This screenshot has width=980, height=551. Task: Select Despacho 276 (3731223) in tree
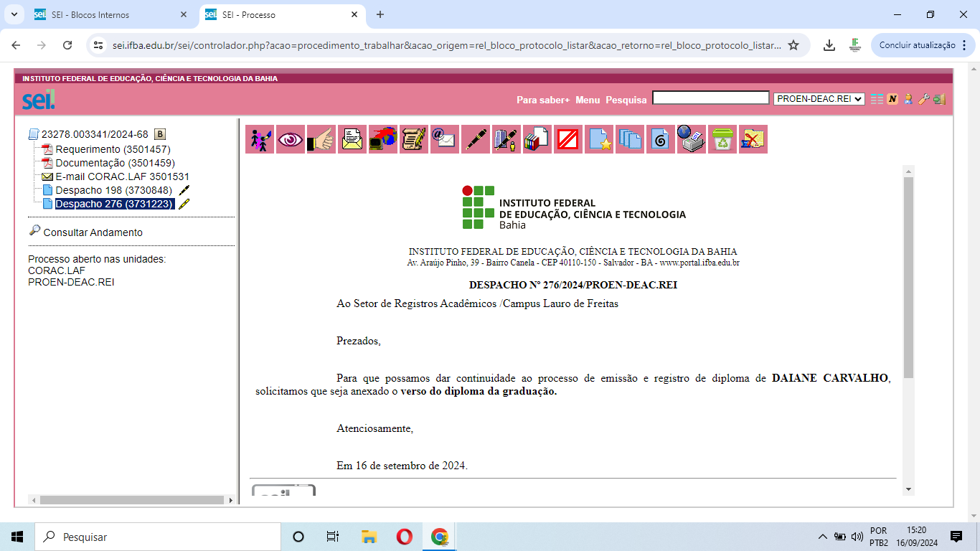(x=115, y=204)
